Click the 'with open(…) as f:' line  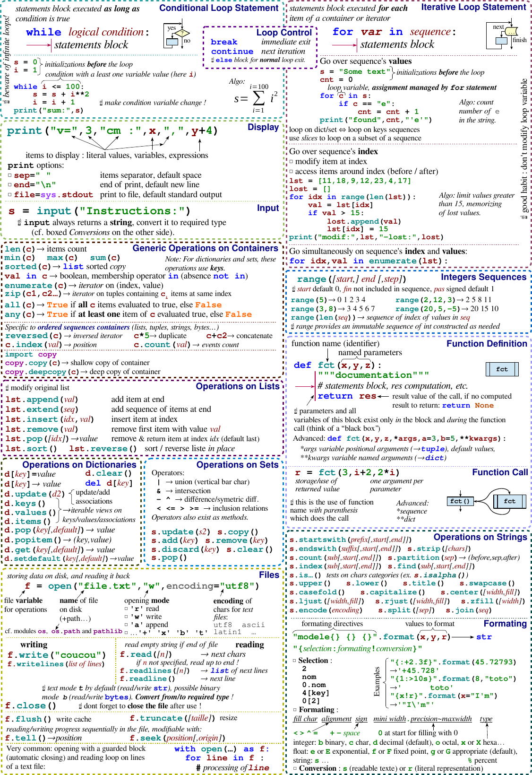(x=222, y=749)
